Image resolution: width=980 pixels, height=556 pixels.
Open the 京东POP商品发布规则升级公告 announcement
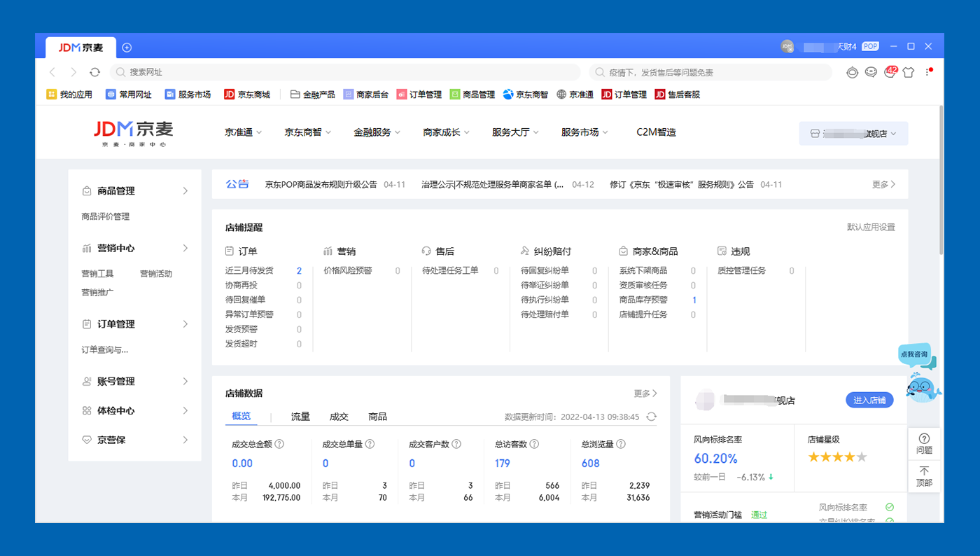coord(321,185)
